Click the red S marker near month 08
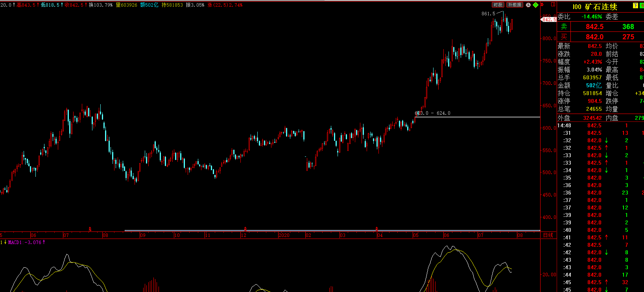 [90, 229]
